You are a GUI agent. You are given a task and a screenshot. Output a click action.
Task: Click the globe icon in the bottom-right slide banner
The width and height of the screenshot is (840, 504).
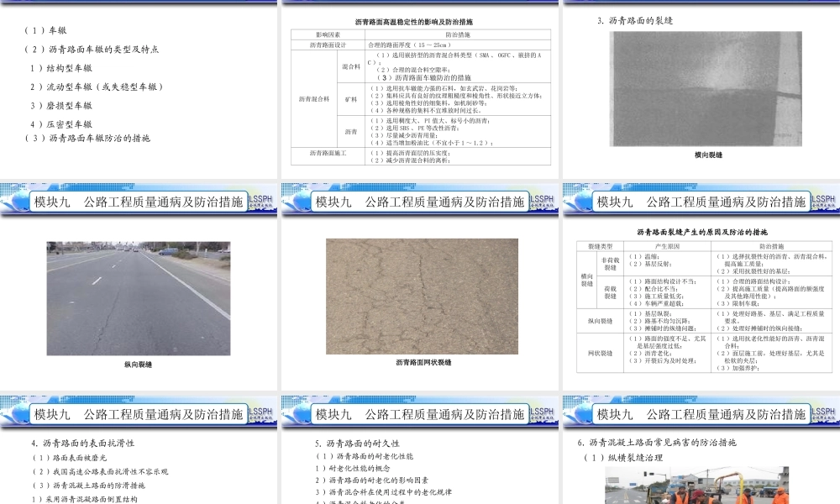coord(581,414)
